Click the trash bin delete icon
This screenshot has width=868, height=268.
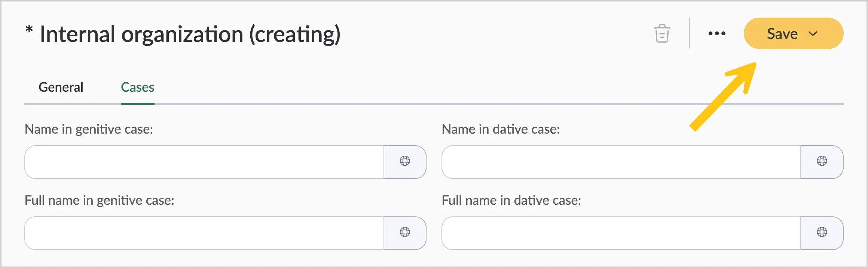click(662, 33)
